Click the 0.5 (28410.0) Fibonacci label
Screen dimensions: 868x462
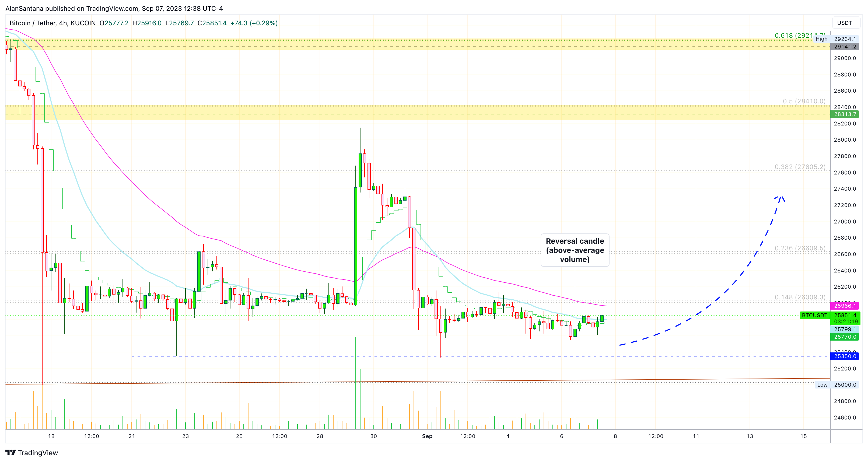click(804, 101)
